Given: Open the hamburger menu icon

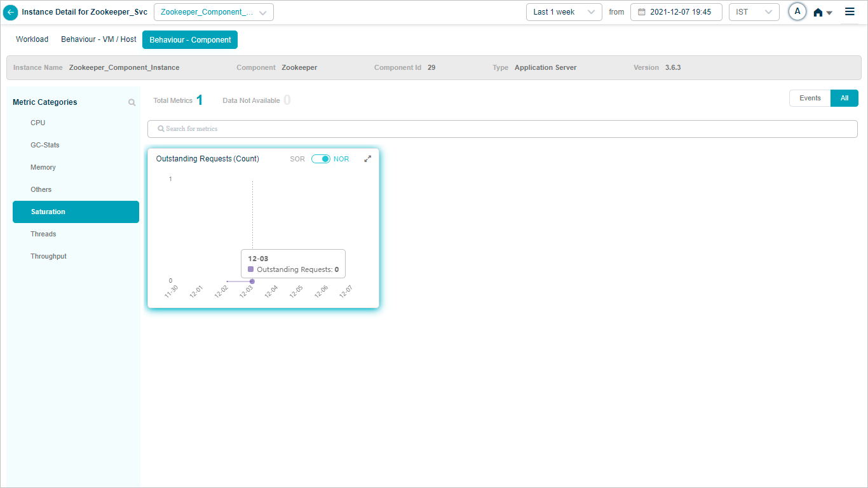Looking at the screenshot, I should [x=850, y=11].
